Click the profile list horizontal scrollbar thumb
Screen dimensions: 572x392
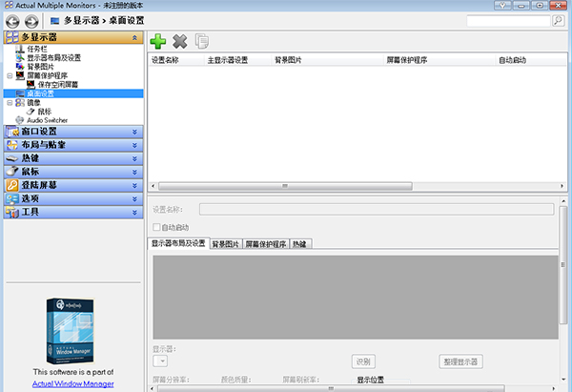[285, 186]
